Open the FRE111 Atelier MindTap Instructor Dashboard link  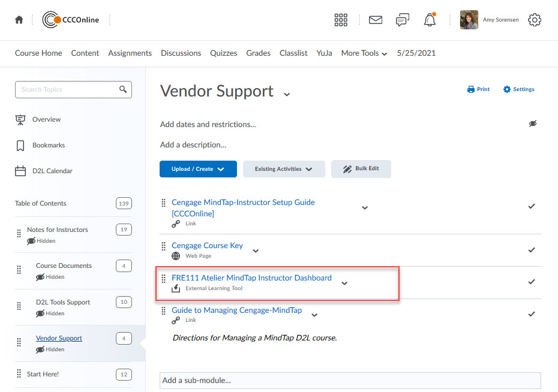[251, 278]
